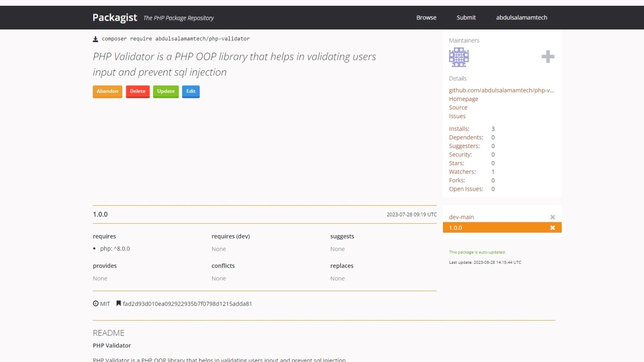This screenshot has width=644, height=362.
Task: Click the php: ^8.0.0 requirement
Action: point(115,249)
